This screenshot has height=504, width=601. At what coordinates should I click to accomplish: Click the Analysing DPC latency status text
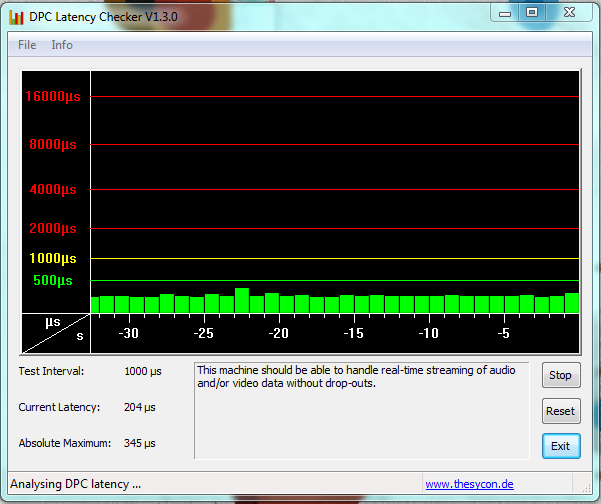(76, 484)
